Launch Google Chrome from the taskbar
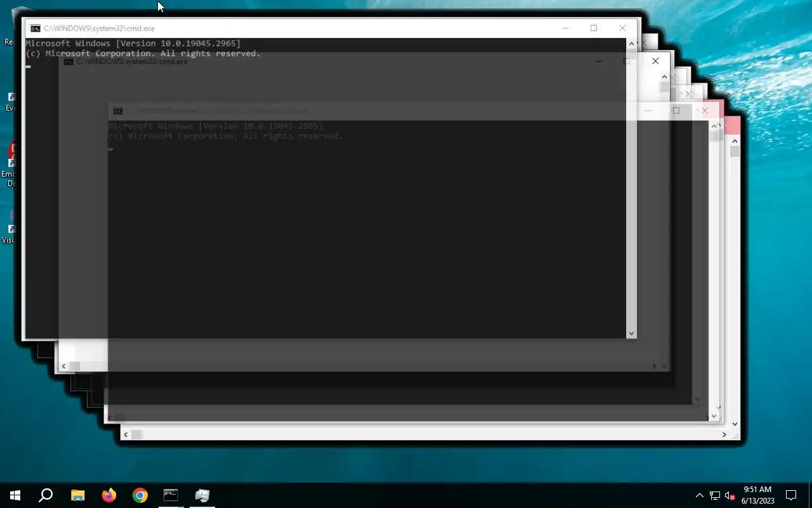This screenshot has height=508, width=812. [140, 495]
